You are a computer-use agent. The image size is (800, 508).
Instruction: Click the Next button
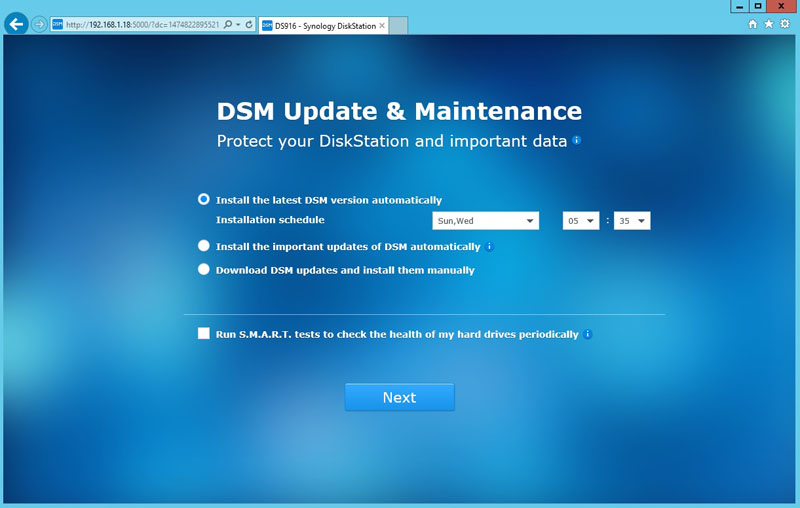coord(399,397)
